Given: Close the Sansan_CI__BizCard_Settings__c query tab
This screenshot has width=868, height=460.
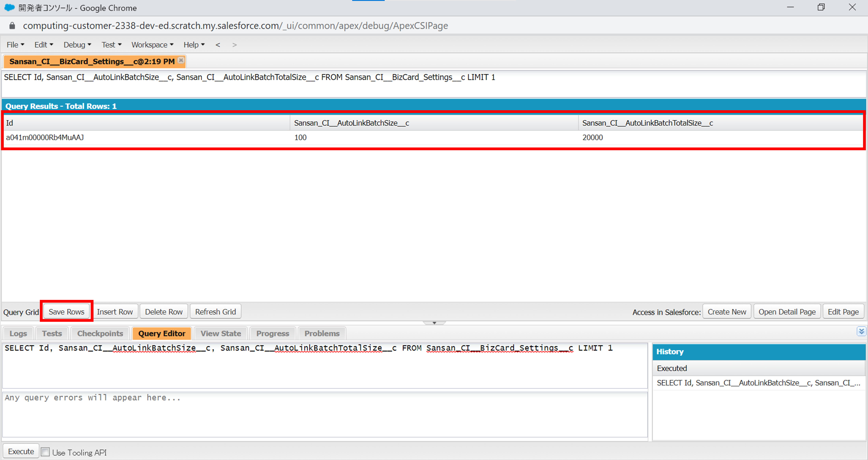Looking at the screenshot, I should [x=181, y=60].
